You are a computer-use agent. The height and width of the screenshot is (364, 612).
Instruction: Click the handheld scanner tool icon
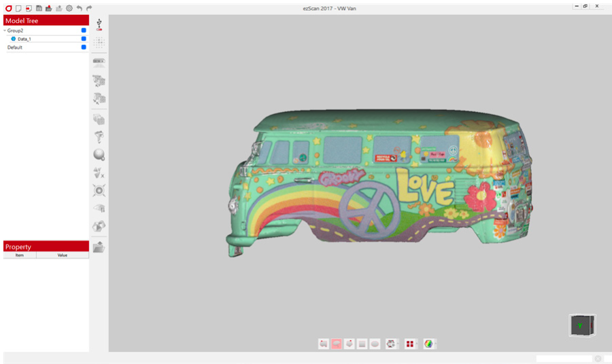pyautogui.click(x=99, y=136)
